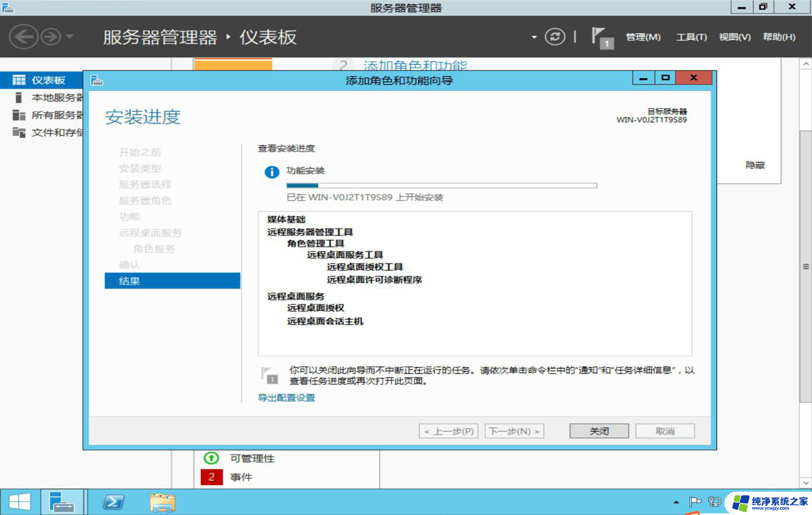Click 媒体基础 in the install list
This screenshot has height=515, width=812.
[x=286, y=219]
